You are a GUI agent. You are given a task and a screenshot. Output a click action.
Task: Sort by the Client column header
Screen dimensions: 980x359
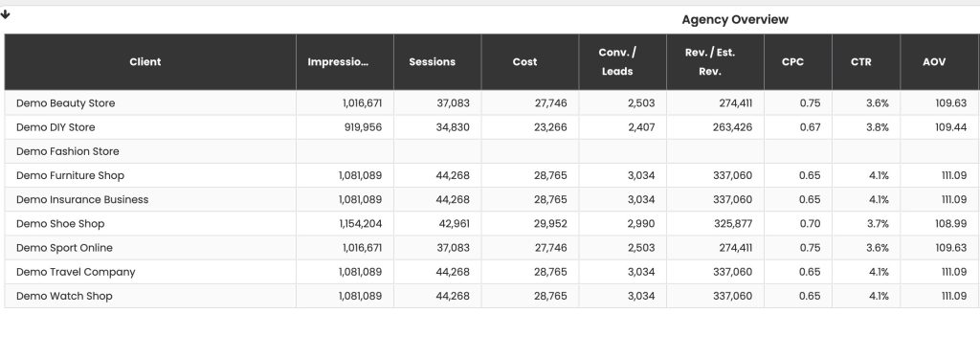(145, 62)
